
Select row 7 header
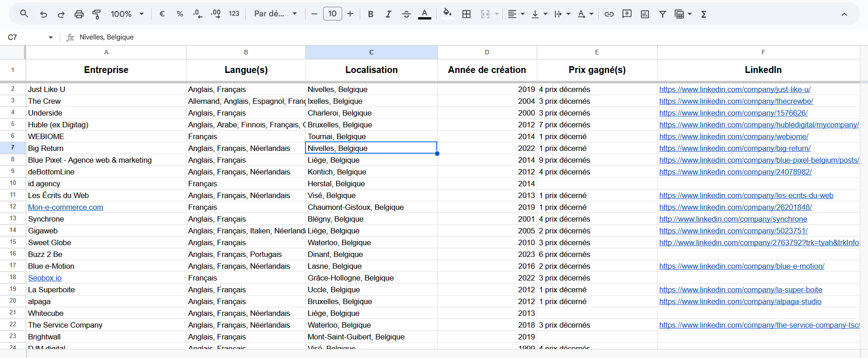(x=13, y=148)
